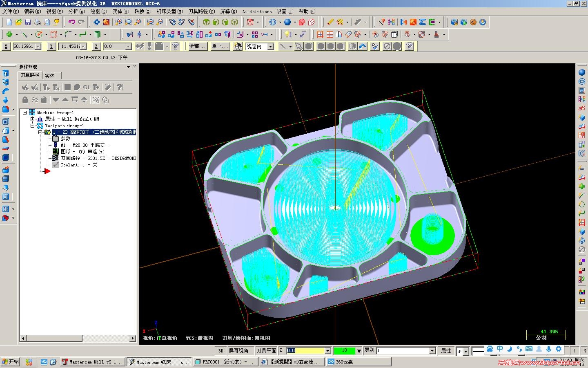588x368 pixels.
Task: Open the 视窗内 selection mode dropdown
Action: coord(270,47)
